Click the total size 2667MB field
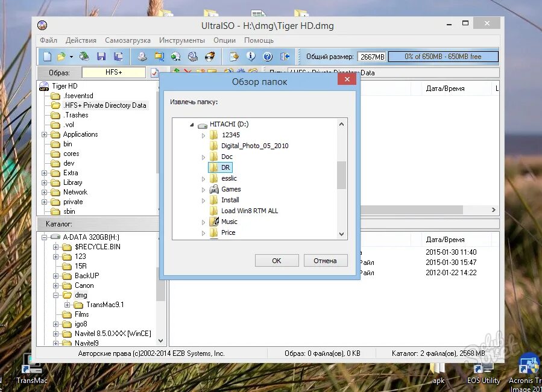Viewport: 542px width, 392px height. point(372,57)
